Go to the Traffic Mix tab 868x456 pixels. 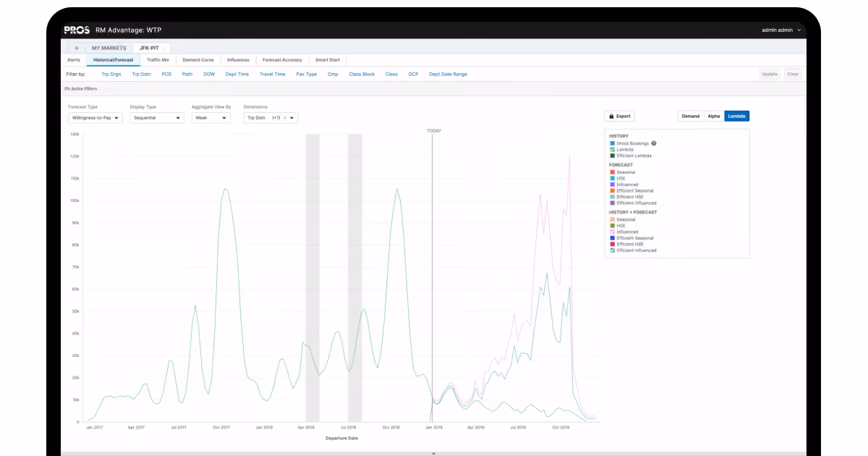point(158,60)
